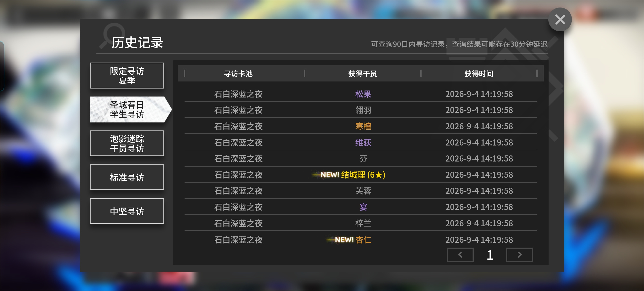Click the pool name in the 翎羽 row
This screenshot has width=644, height=291.
point(238,110)
